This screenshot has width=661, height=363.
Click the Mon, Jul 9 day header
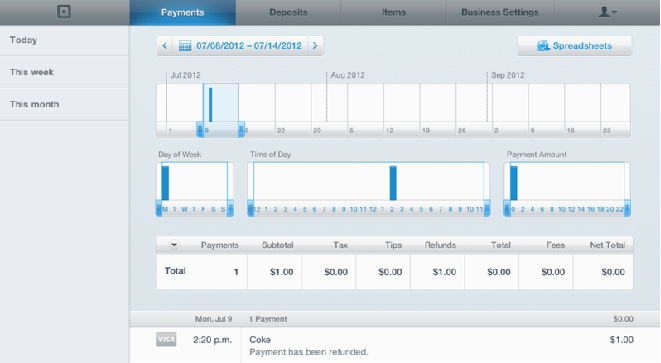(x=213, y=319)
